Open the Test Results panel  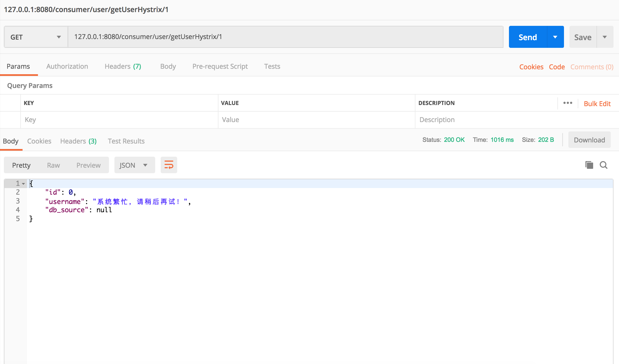[126, 141]
